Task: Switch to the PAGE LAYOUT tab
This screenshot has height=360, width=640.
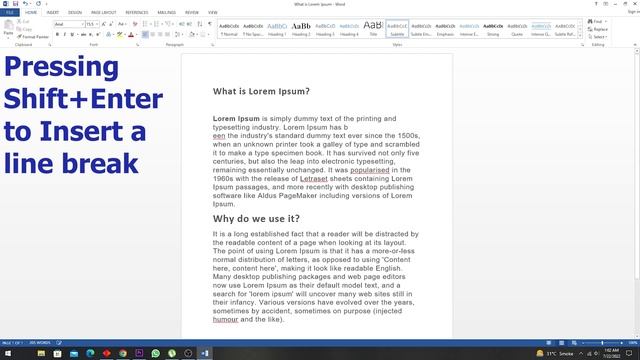Action: 104,13
